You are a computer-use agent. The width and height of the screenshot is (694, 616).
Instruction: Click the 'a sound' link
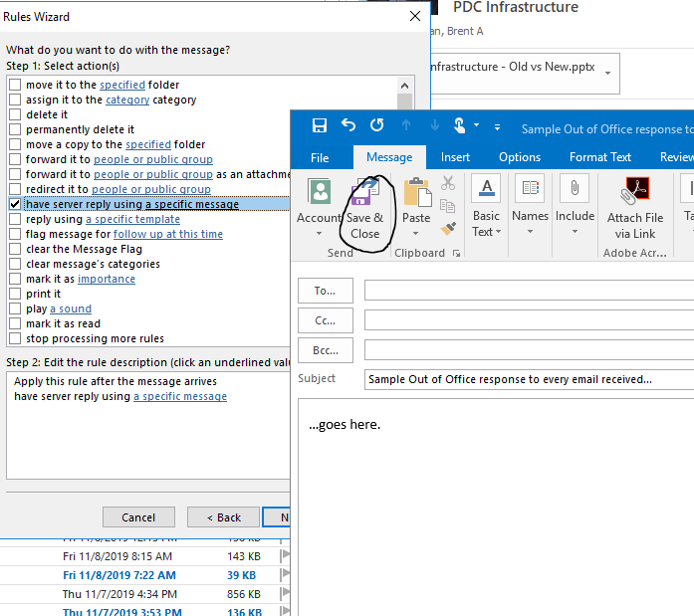(x=71, y=308)
